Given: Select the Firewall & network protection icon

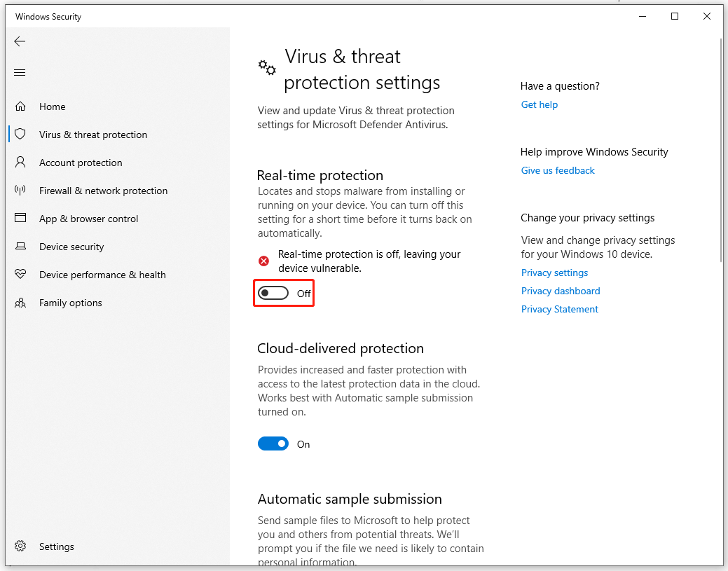Looking at the screenshot, I should click(20, 190).
